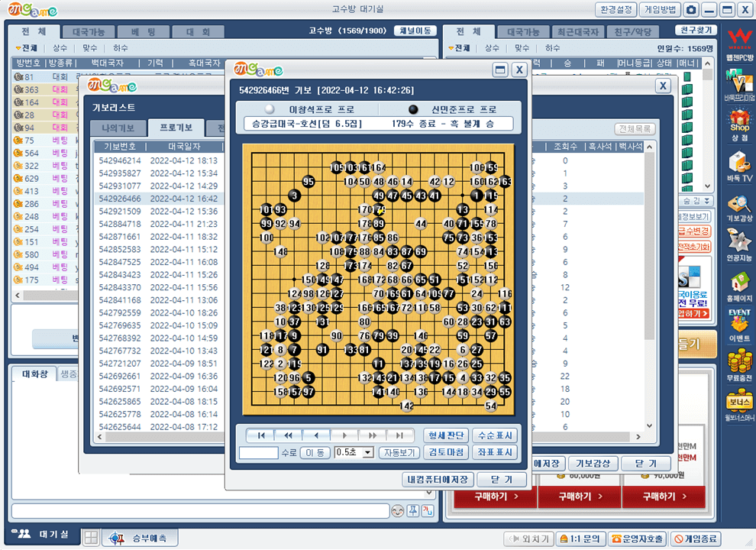756x550 pixels.
Task: Click the 전체 filter with arrow in room list
Action: point(27,48)
